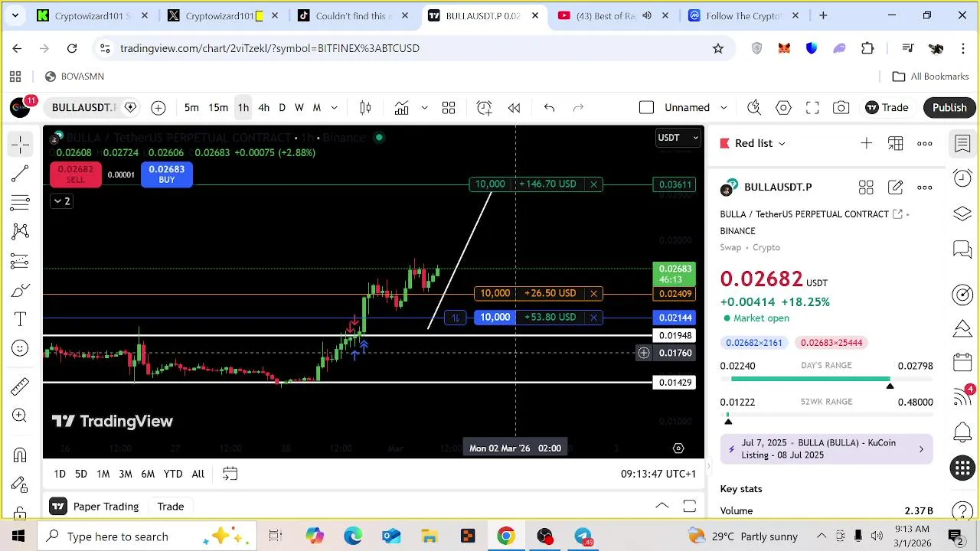980x551 pixels.
Task: Select the ruler measure tool
Action: click(x=21, y=386)
